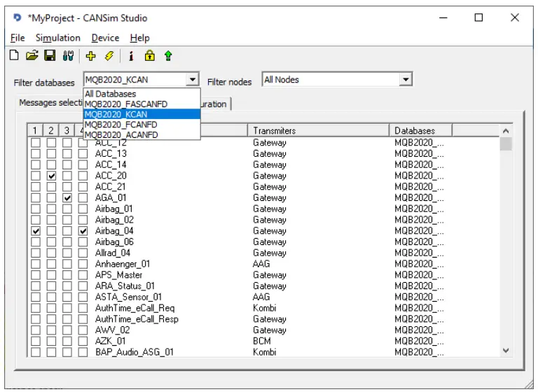Click the yellow lightning bolt icon
538x392 pixels.
[x=109, y=56]
